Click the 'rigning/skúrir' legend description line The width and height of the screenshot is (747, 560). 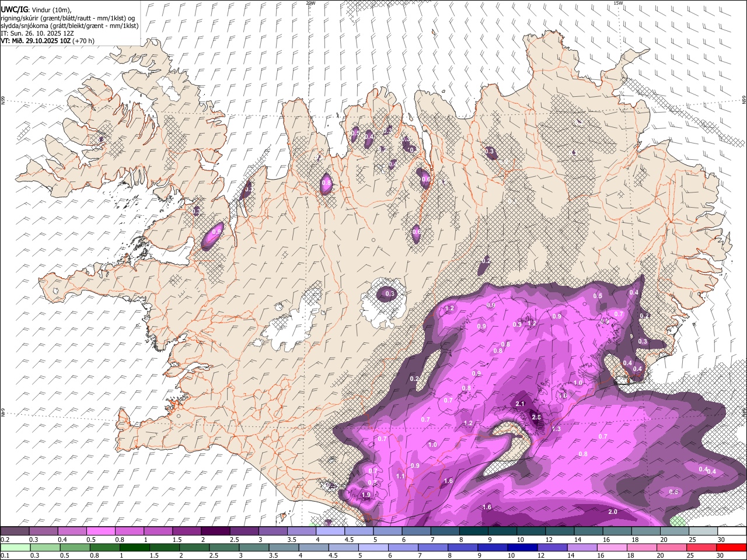pyautogui.click(x=67, y=17)
